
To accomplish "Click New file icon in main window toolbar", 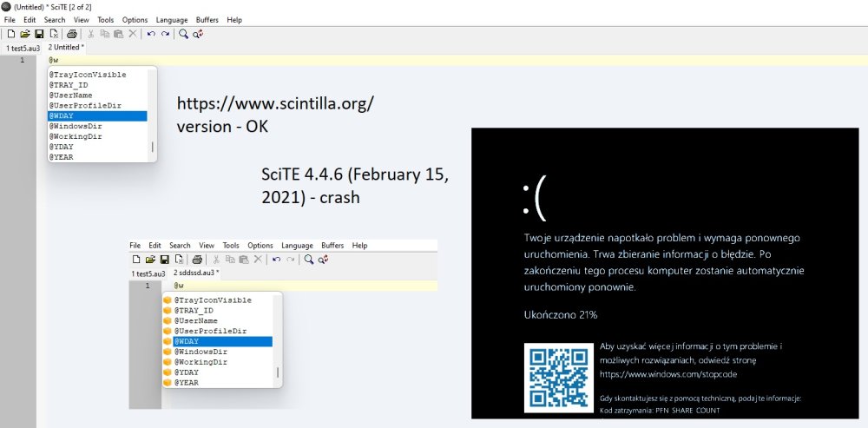I will [11, 34].
